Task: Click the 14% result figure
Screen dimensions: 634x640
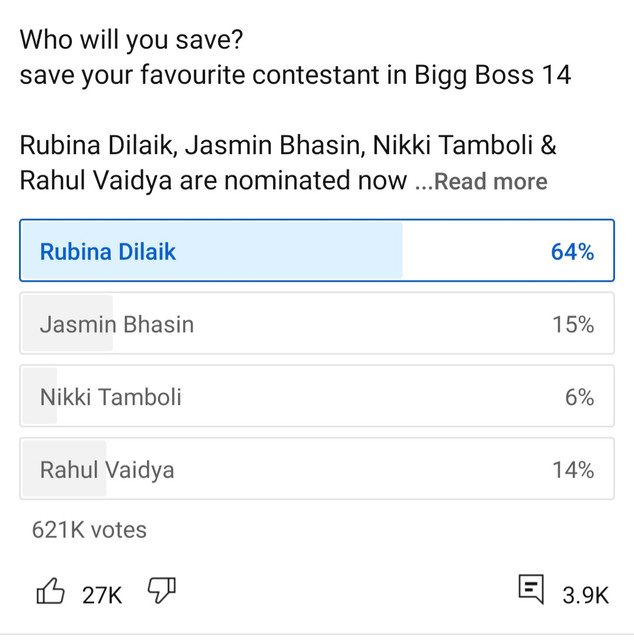Action: tap(573, 469)
